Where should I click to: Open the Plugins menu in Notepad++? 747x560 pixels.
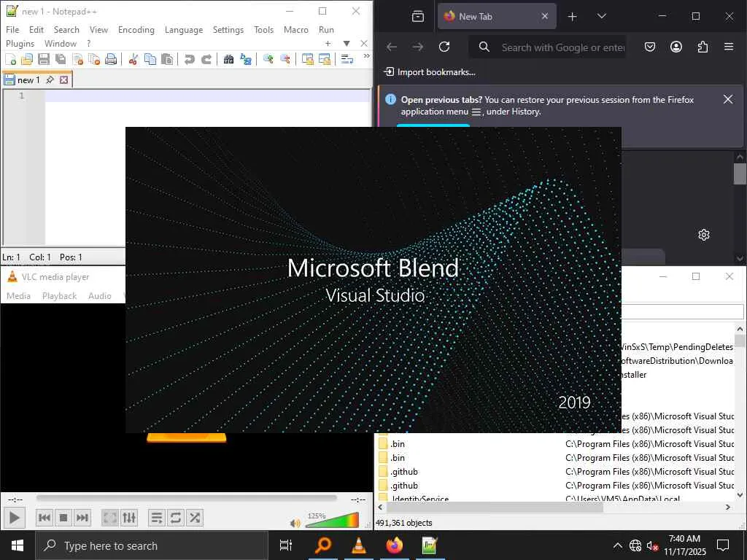(x=20, y=43)
